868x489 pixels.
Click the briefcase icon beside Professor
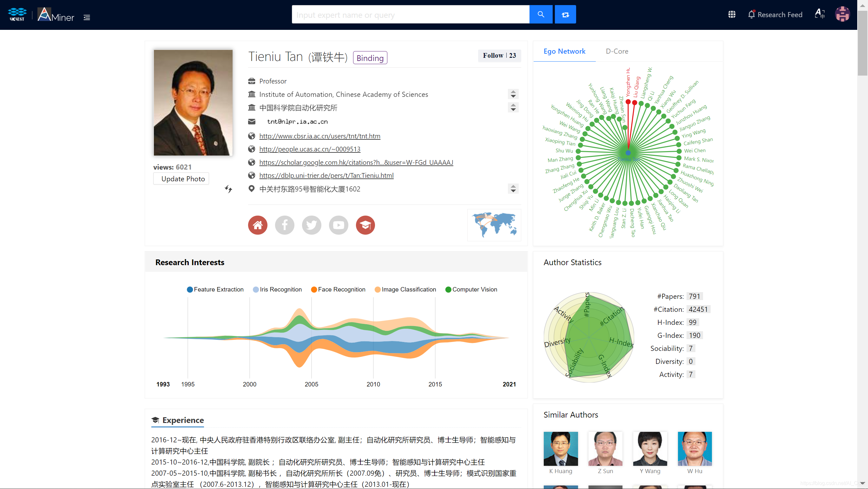click(x=251, y=81)
